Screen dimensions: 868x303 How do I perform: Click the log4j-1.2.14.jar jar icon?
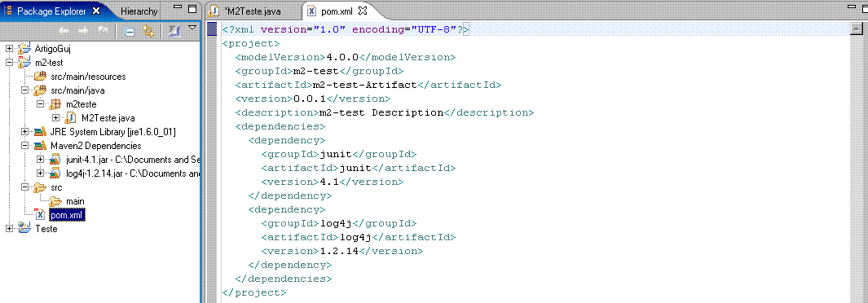click(x=55, y=173)
